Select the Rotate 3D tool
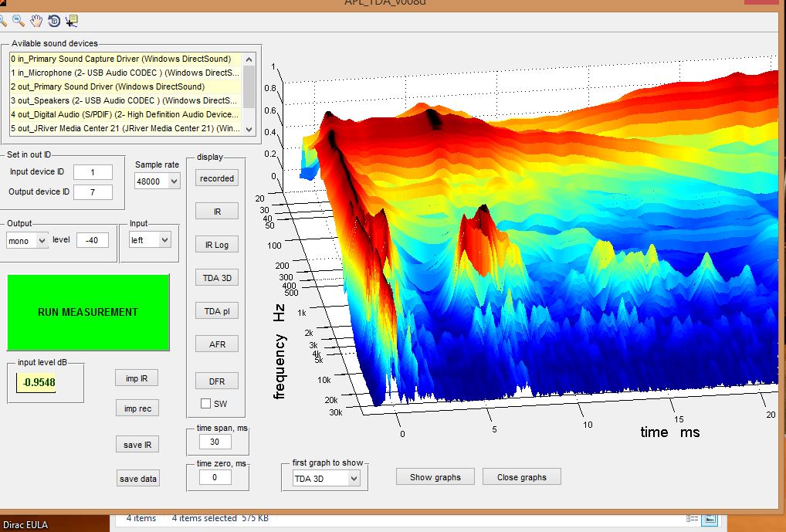The width and height of the screenshot is (786, 532). coord(53,21)
